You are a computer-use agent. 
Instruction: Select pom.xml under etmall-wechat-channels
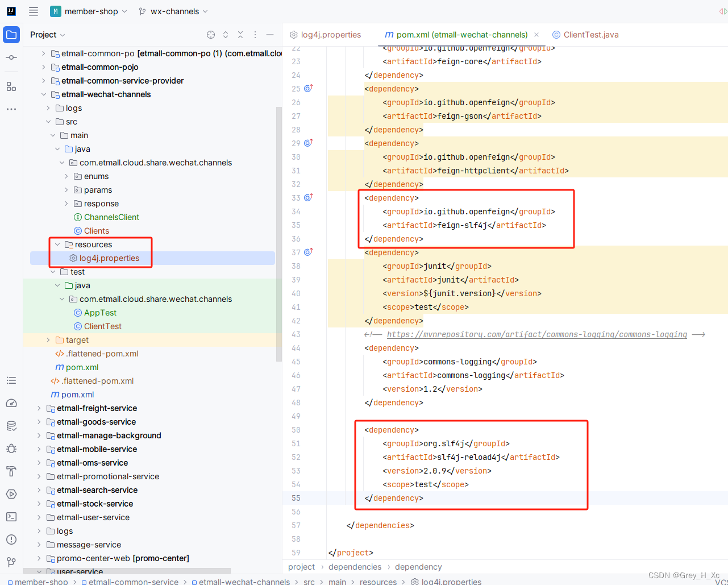(82, 367)
